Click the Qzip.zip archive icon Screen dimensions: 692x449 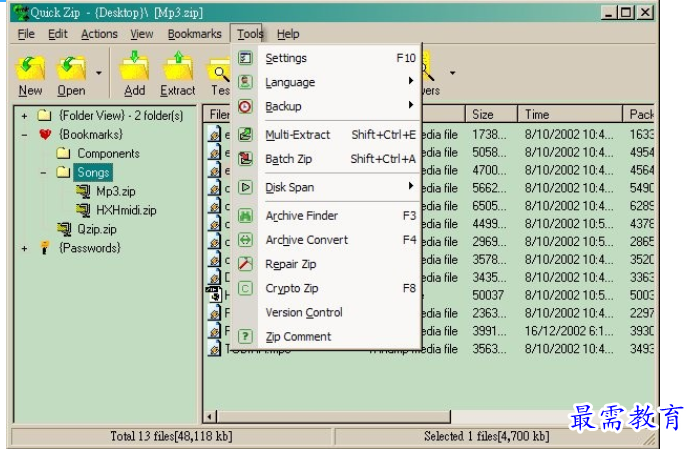coord(64,229)
